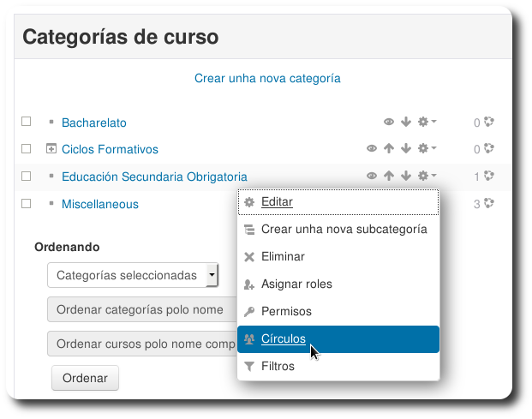Click course count icon for Miscellaneous
The height and width of the screenshot is (419, 532).
tap(489, 203)
